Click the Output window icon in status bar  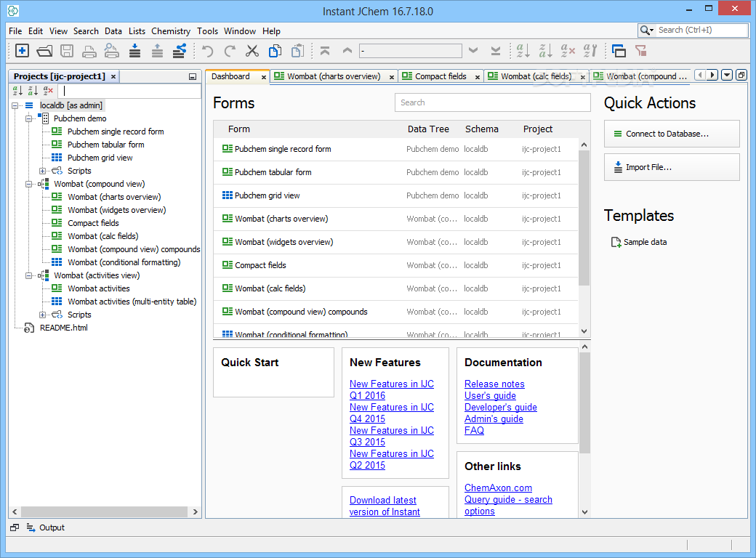click(31, 527)
